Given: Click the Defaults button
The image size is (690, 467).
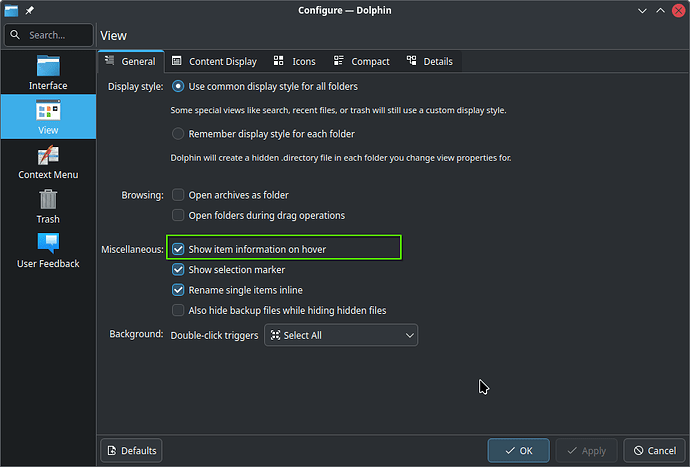Looking at the screenshot, I should coord(131,450).
